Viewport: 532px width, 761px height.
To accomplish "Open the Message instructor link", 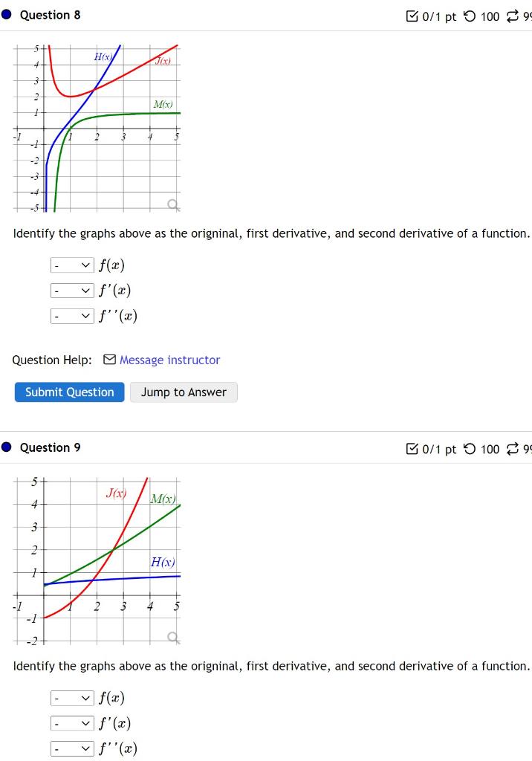I will (x=169, y=360).
